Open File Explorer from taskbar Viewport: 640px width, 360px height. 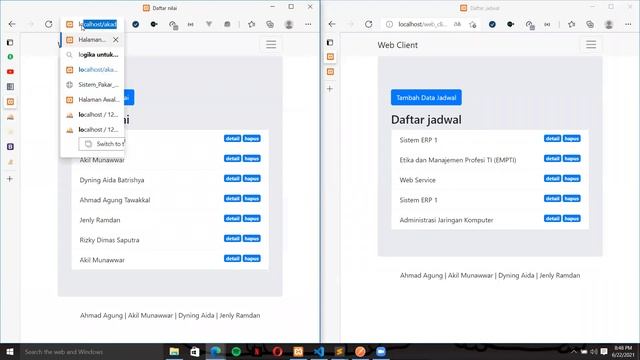174,351
